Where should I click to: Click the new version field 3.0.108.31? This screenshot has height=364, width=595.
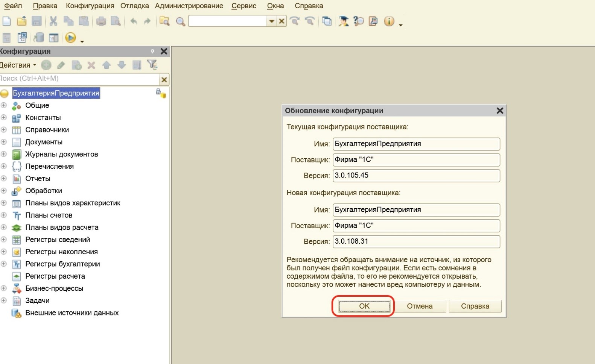click(416, 241)
